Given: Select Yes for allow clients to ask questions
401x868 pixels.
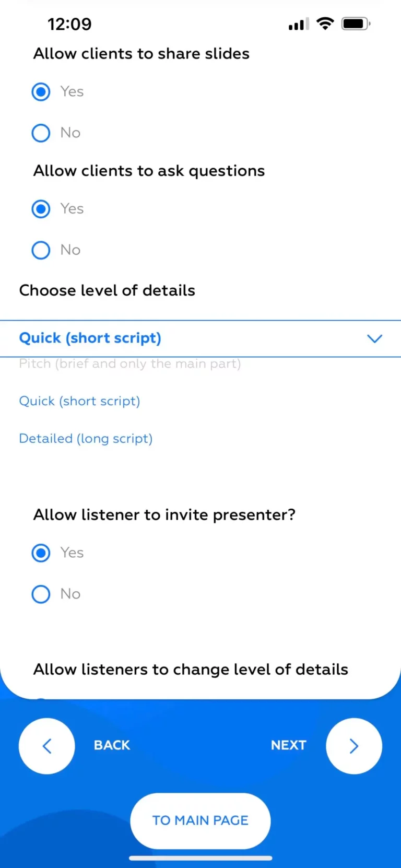Looking at the screenshot, I should coord(41,209).
